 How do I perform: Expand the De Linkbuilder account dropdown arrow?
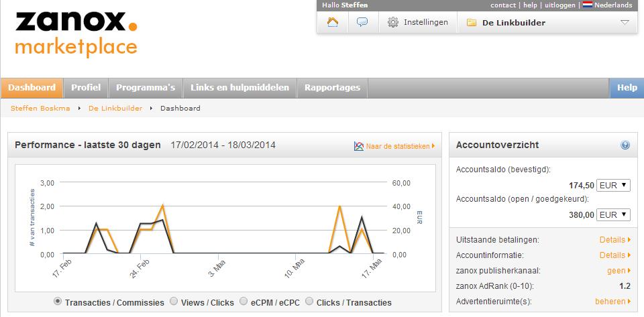pos(625,23)
